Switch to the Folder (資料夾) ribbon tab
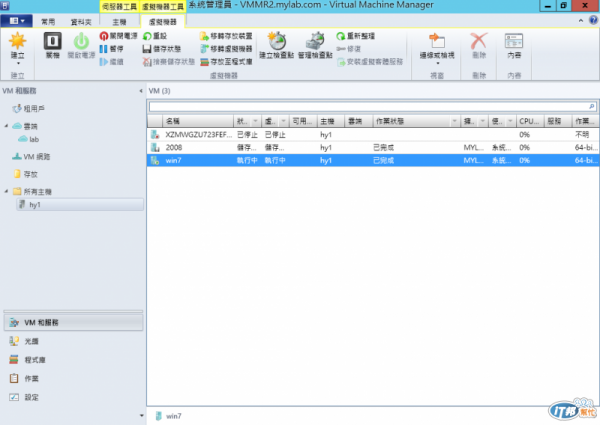The width and height of the screenshot is (600, 425). pos(81,22)
